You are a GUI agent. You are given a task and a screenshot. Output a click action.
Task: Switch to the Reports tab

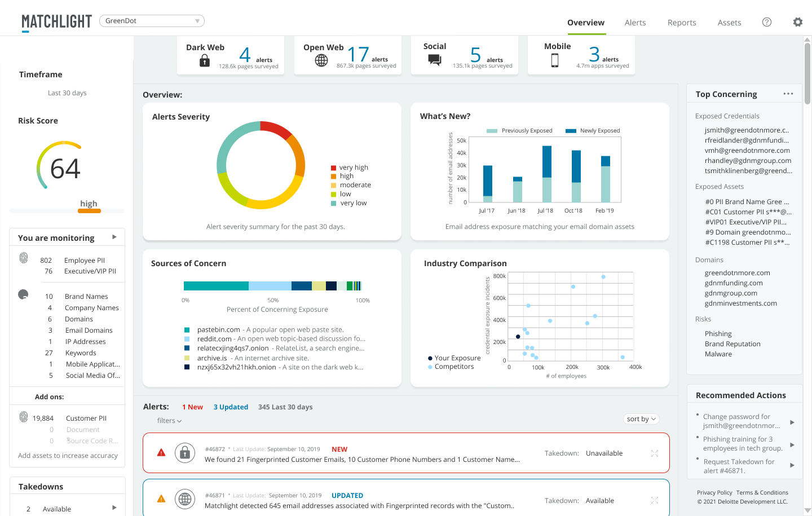tap(682, 23)
